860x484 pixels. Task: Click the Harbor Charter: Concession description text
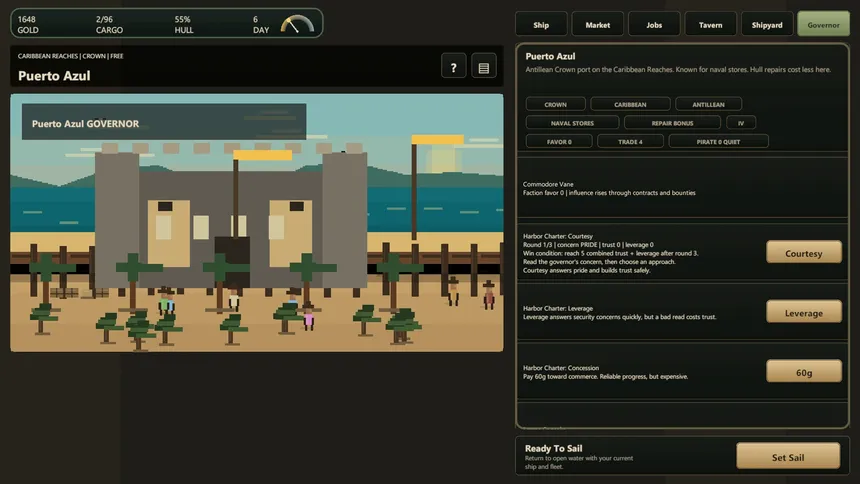(605, 372)
